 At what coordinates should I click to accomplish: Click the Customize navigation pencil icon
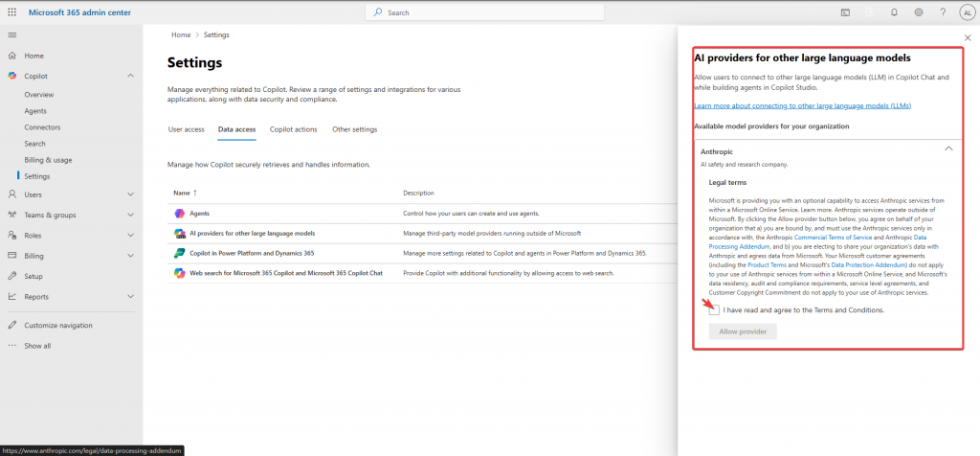[11, 326]
